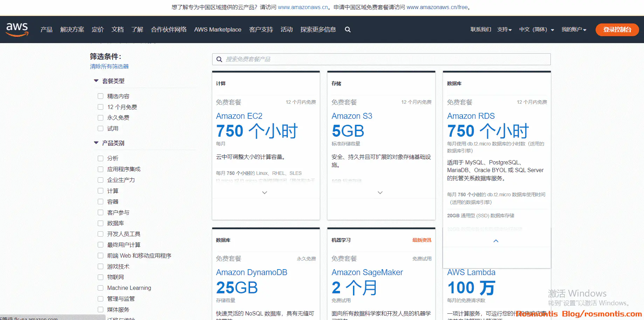Check the 计算 category filter

[x=101, y=191]
